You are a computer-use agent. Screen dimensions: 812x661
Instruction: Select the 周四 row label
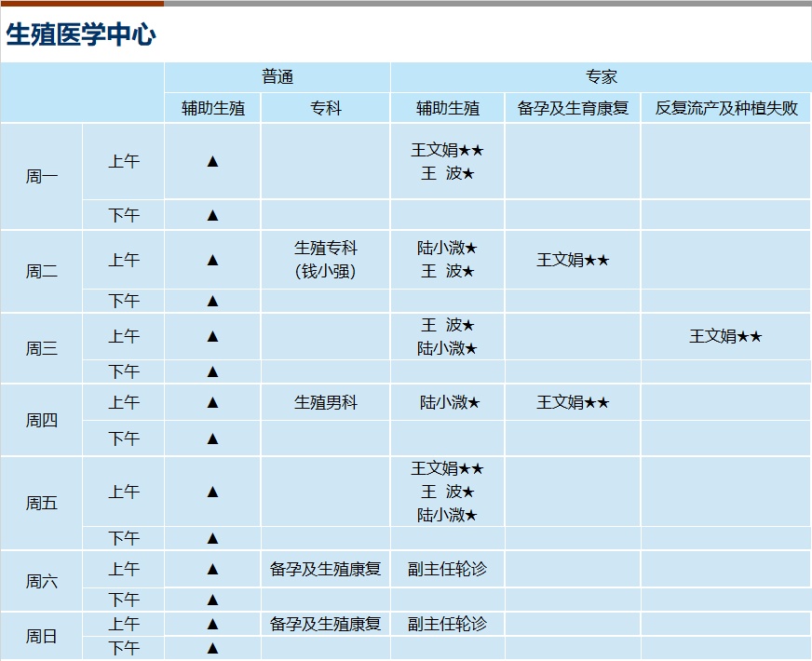[x=41, y=420]
